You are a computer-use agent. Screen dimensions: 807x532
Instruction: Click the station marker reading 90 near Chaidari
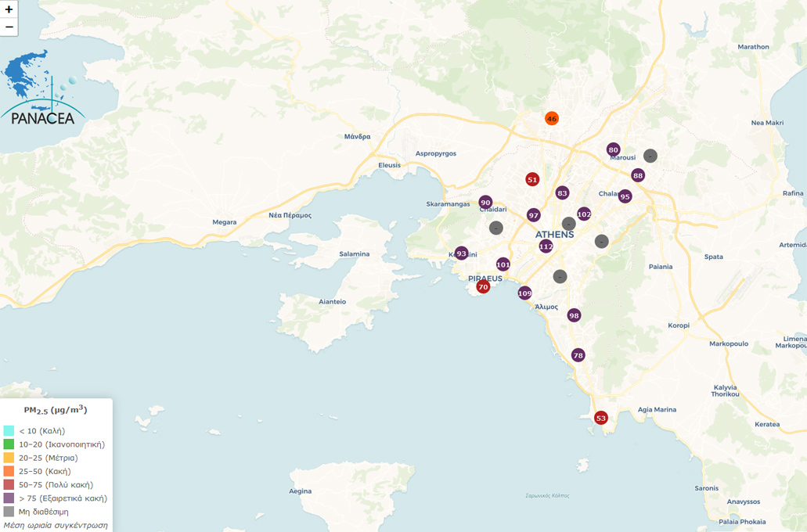pyautogui.click(x=485, y=203)
